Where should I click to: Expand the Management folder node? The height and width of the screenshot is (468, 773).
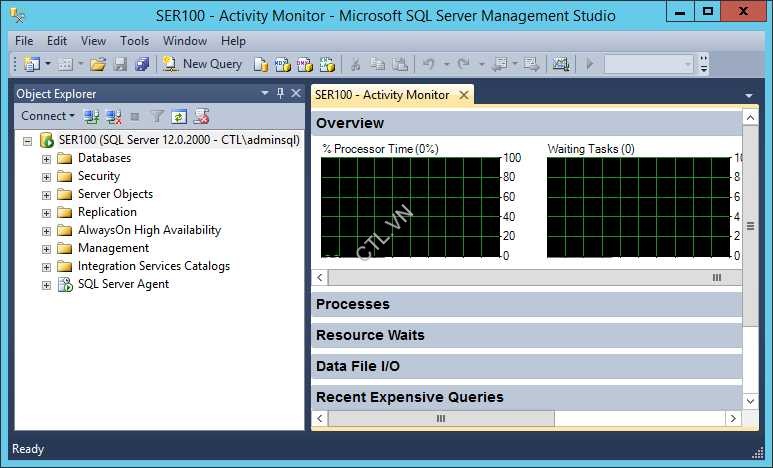coord(46,249)
